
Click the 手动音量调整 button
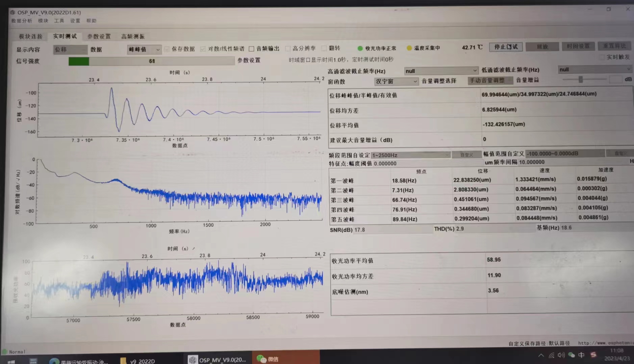pyautogui.click(x=490, y=81)
